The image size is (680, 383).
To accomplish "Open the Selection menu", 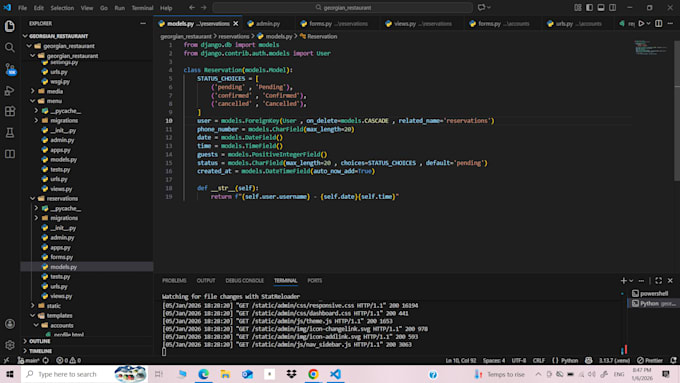I will 62,8.
